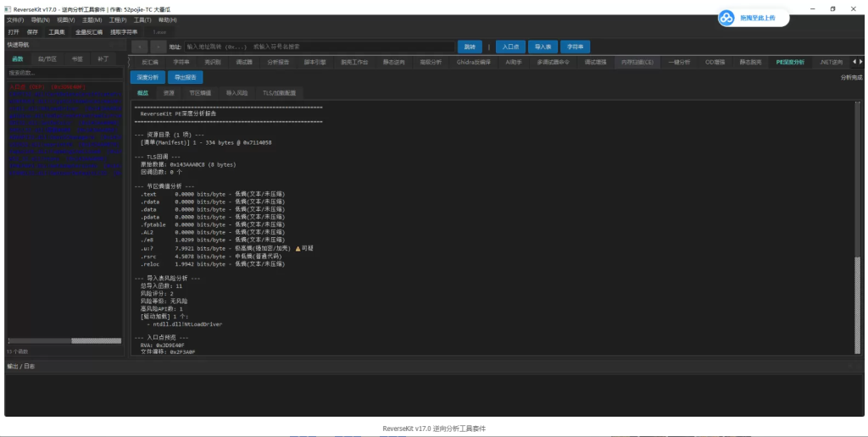Select the PE深度分析 tab
Screen dimensions: 868x437
(790, 62)
